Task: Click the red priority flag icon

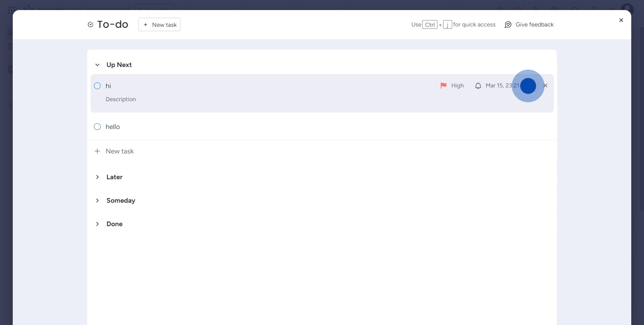Action: (443, 86)
